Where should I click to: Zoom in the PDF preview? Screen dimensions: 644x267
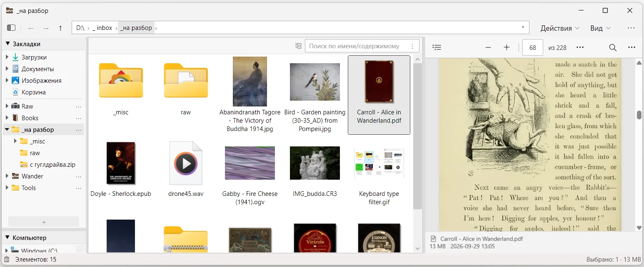507,47
